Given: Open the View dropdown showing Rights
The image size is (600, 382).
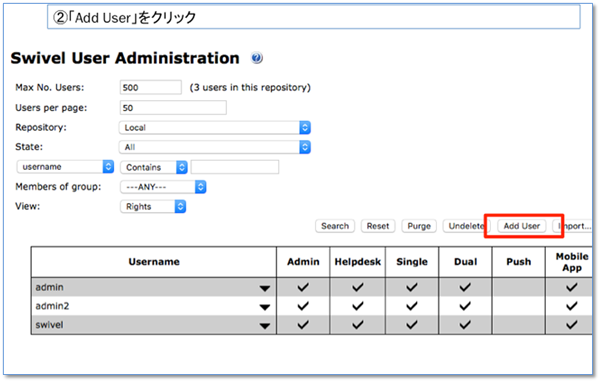Looking at the screenshot, I should tap(153, 207).
